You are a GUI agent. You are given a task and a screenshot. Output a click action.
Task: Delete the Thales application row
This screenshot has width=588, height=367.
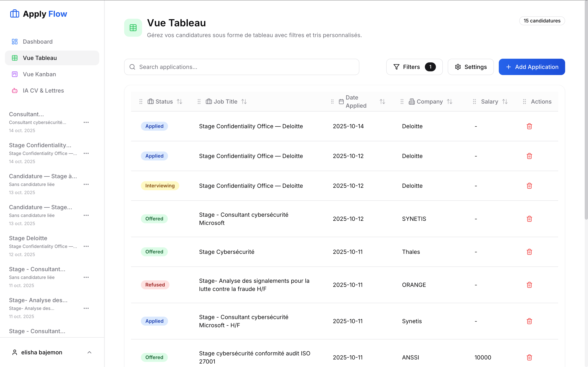coord(529,252)
